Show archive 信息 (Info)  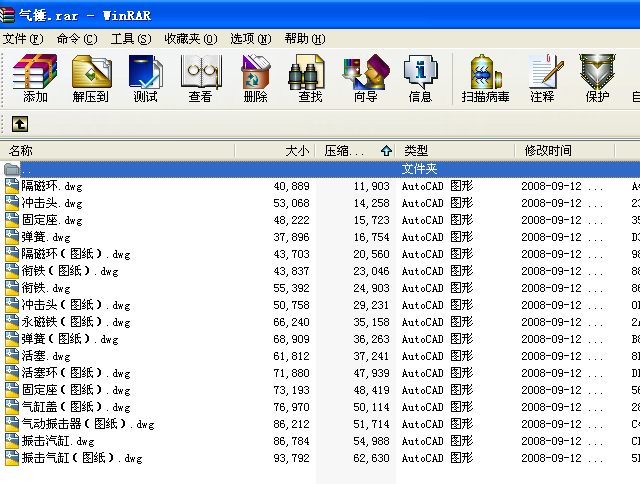pyautogui.click(x=420, y=78)
